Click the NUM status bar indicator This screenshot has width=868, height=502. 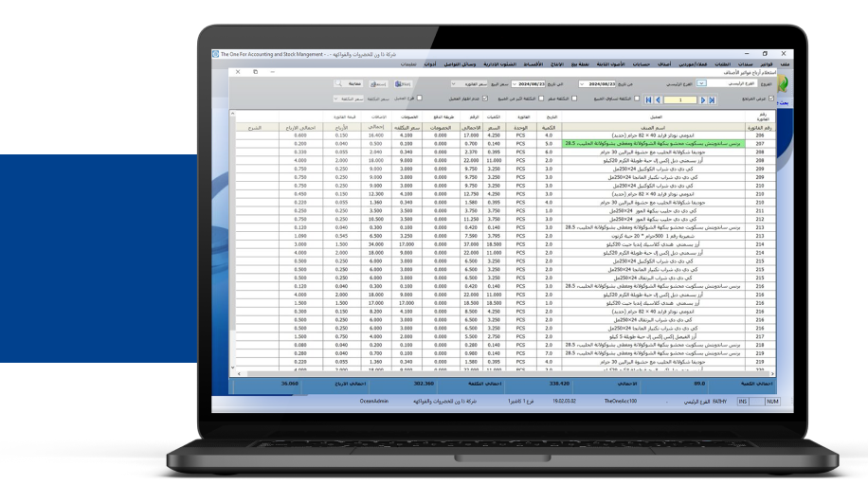point(772,402)
